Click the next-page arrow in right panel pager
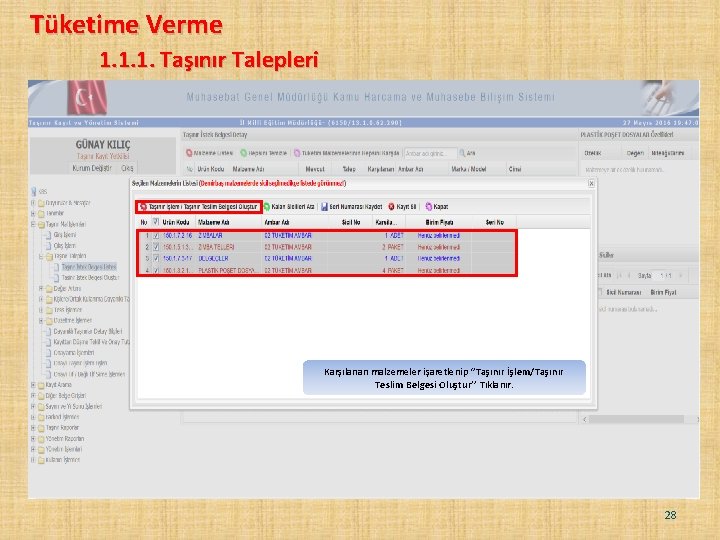Screen dimensions: 720x540 coord(681,276)
